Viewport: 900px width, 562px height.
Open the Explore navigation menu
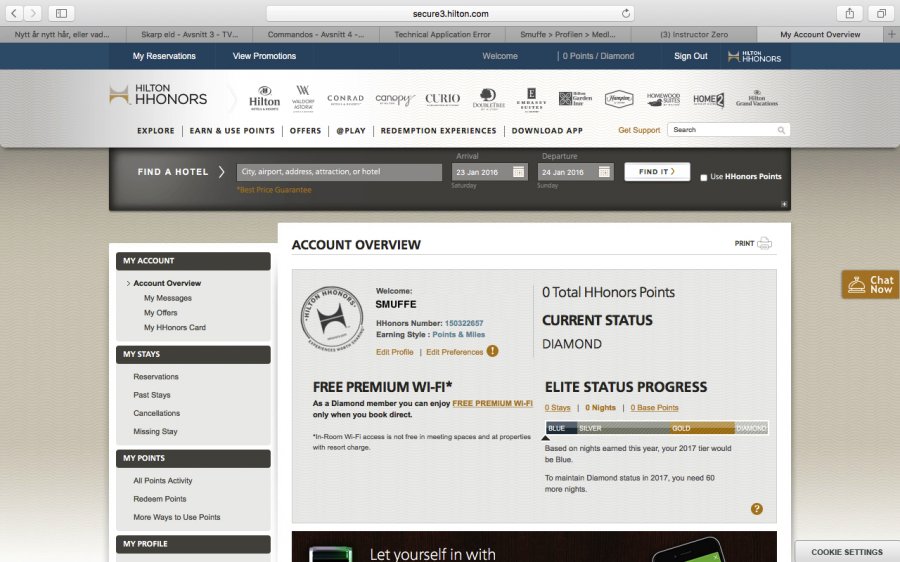(x=156, y=131)
